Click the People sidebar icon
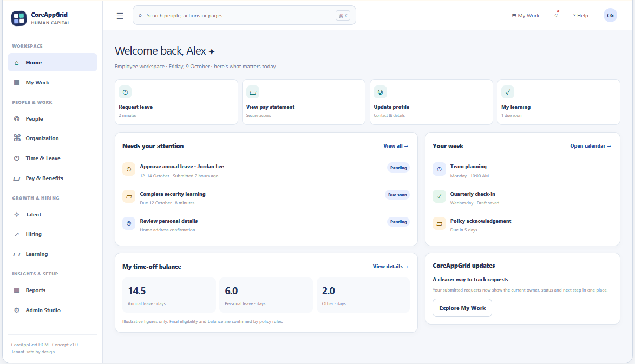 pos(17,119)
